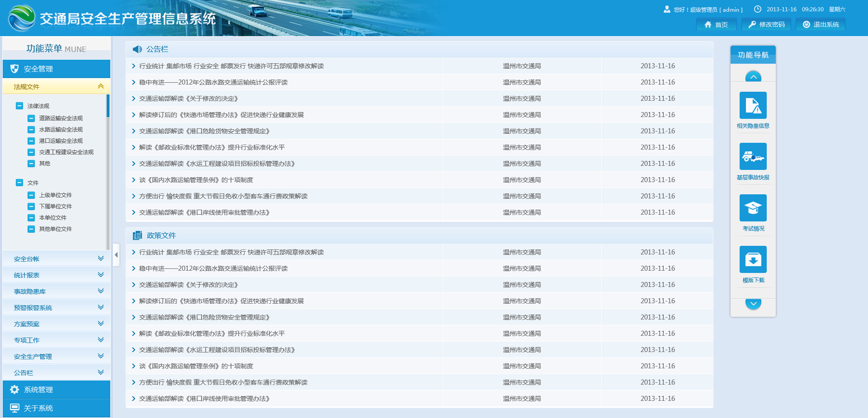Open 政策文件 item 稳中有进 2012年公报
This screenshot has height=418, width=868.
(x=213, y=268)
